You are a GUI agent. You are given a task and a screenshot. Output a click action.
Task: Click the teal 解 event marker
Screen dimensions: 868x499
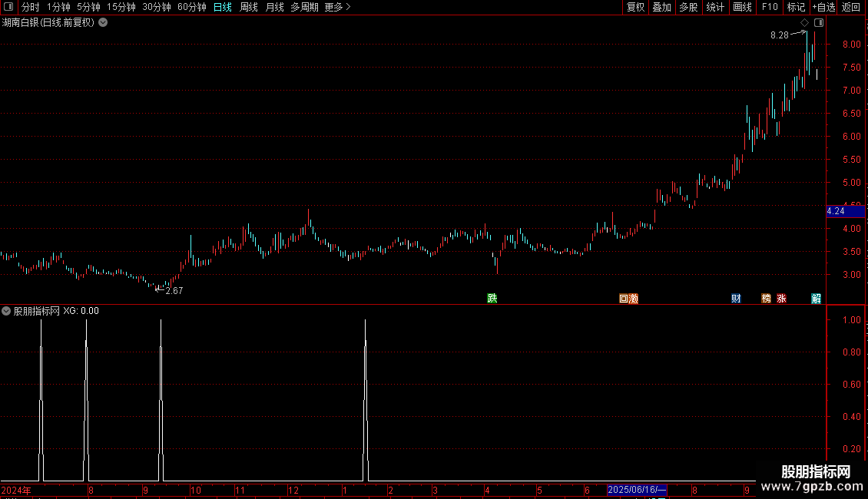tap(817, 299)
